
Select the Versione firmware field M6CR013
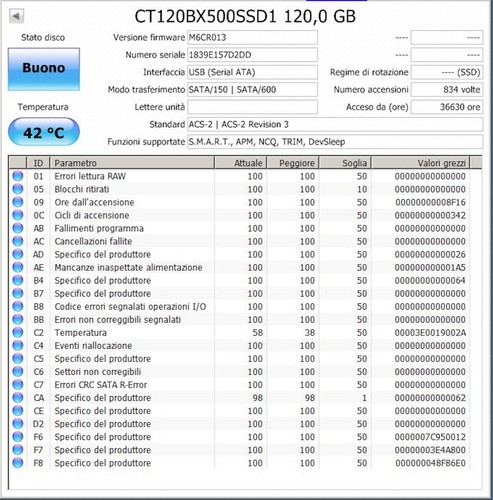coord(252,37)
